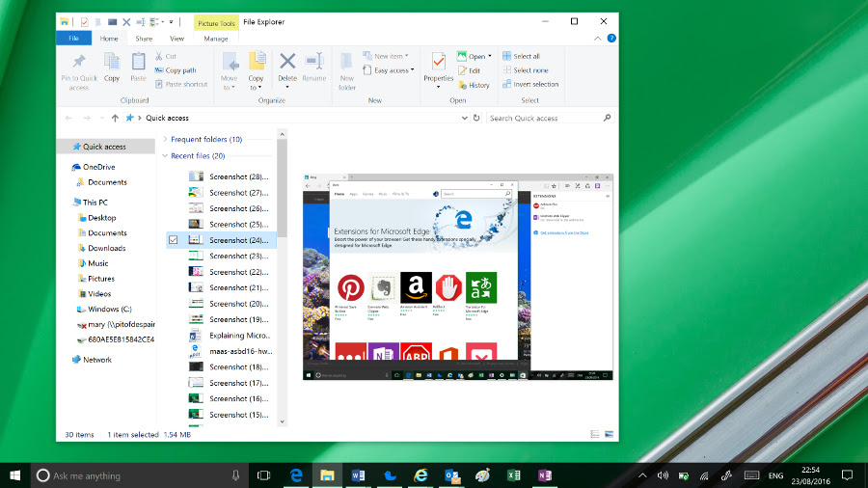Open Pictures folder in sidebar
The height and width of the screenshot is (488, 868).
[x=100, y=279]
